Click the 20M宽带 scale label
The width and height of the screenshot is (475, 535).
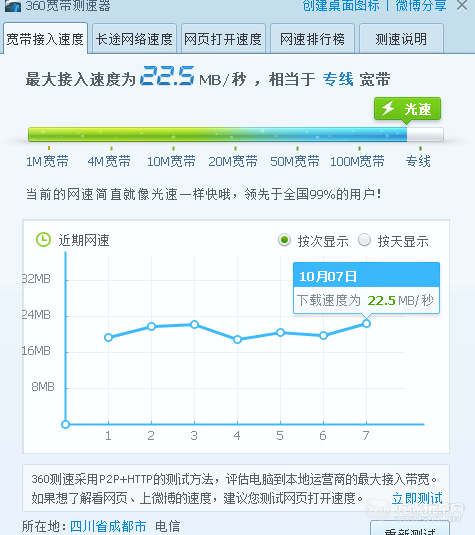pos(233,161)
